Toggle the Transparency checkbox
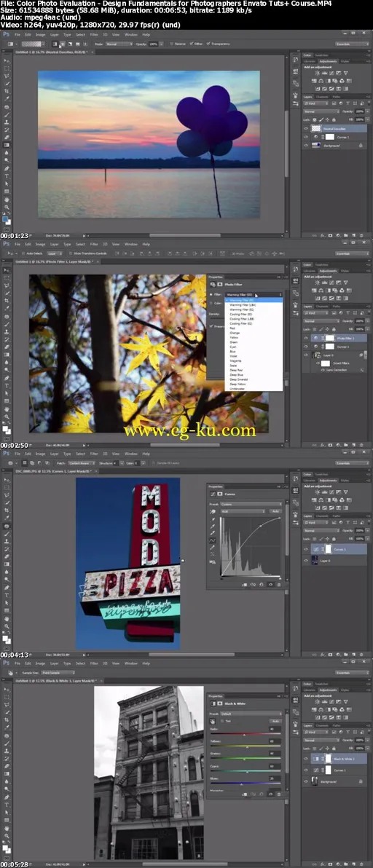The image size is (373, 868). pos(208,44)
